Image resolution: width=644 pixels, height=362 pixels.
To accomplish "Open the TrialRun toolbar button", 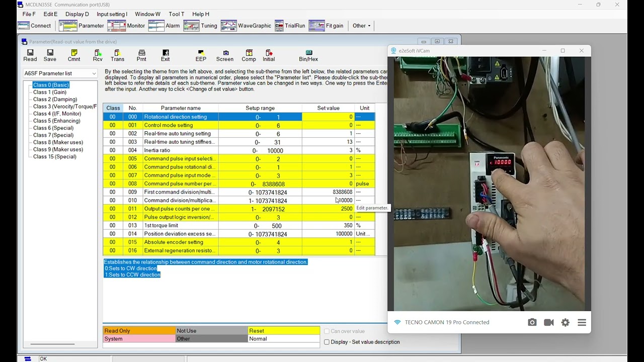I will 290,26.
